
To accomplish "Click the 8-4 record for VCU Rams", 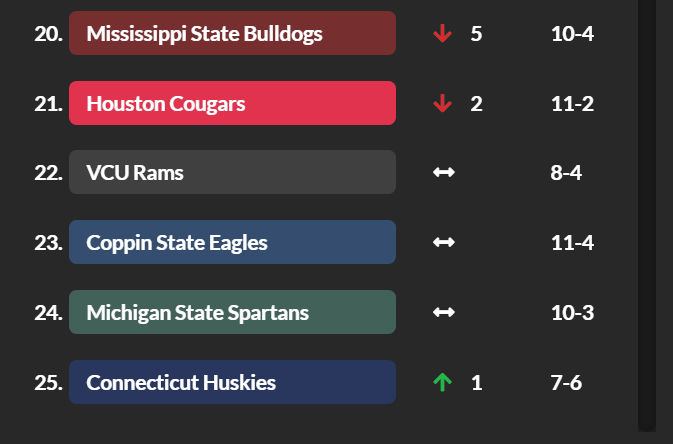I will 566,173.
